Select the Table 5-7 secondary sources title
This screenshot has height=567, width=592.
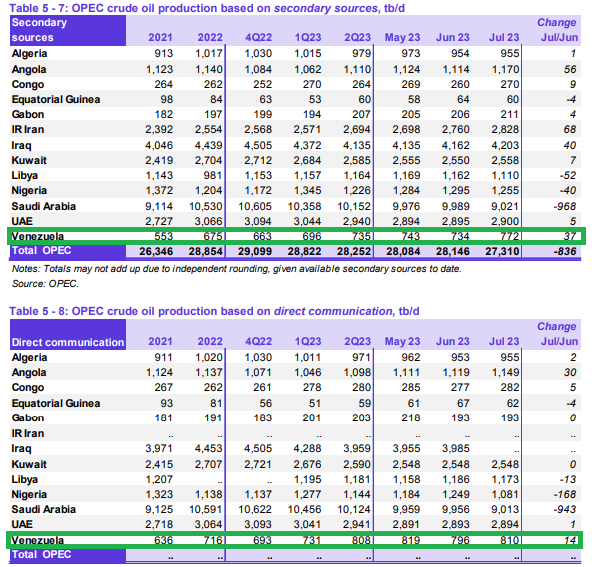(x=207, y=8)
